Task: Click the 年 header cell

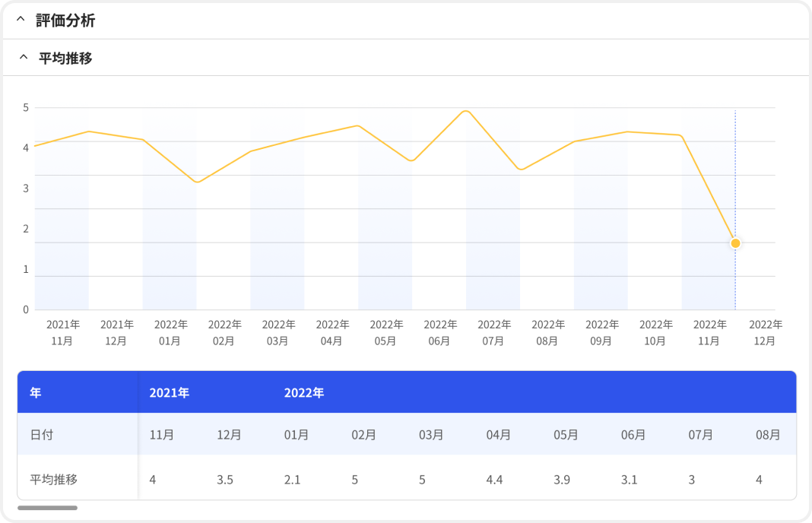Action: 36,393
